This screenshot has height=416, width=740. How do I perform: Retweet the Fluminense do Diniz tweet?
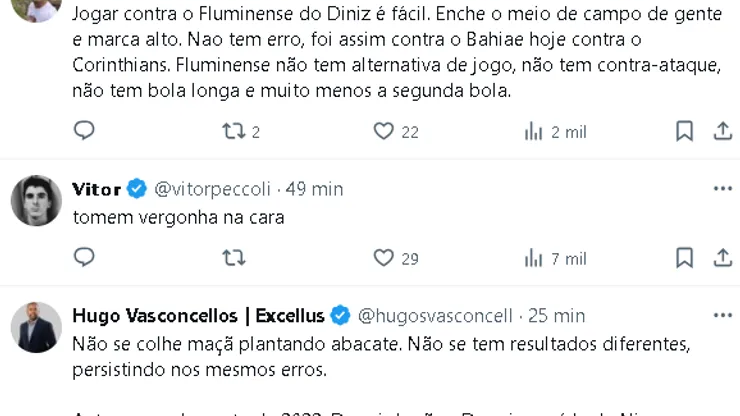click(234, 131)
